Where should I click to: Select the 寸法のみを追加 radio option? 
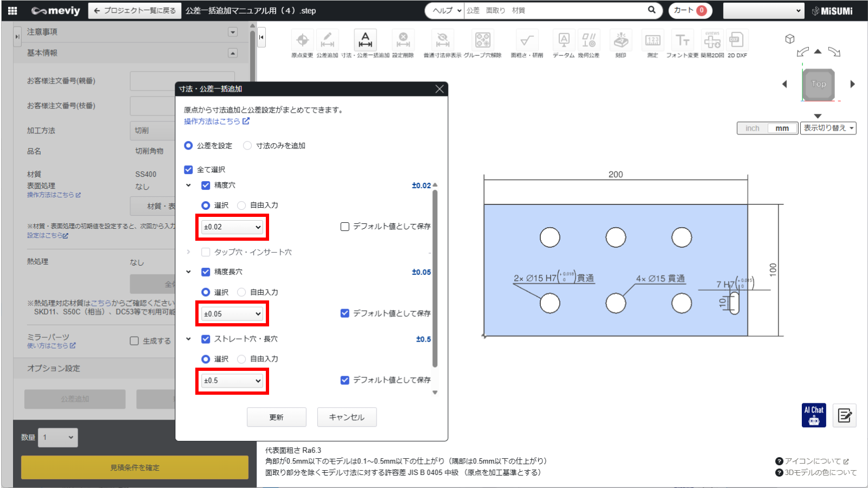(247, 146)
